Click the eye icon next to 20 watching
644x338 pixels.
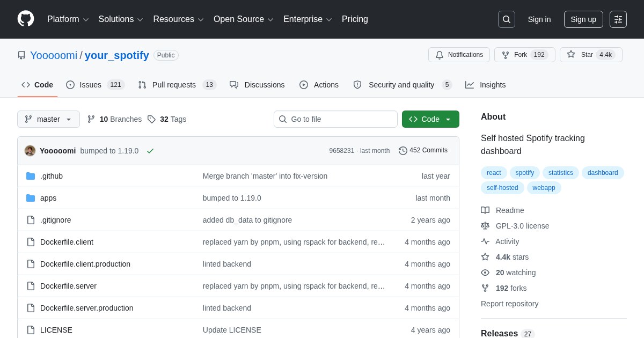[485, 273]
